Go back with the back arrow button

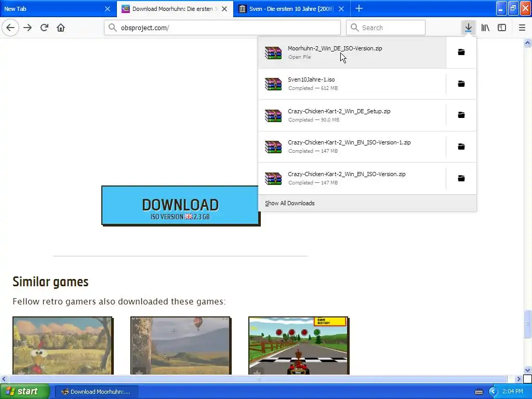pyautogui.click(x=10, y=28)
